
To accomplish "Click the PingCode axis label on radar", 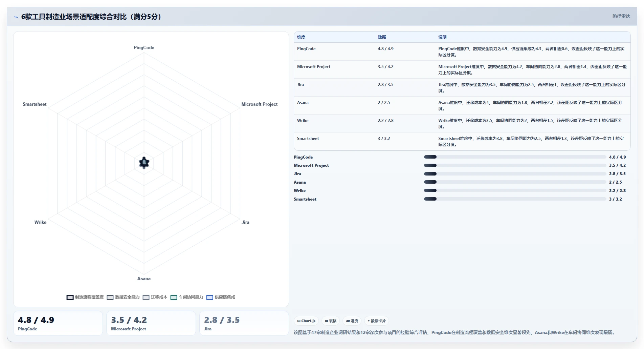I will pyautogui.click(x=144, y=48).
